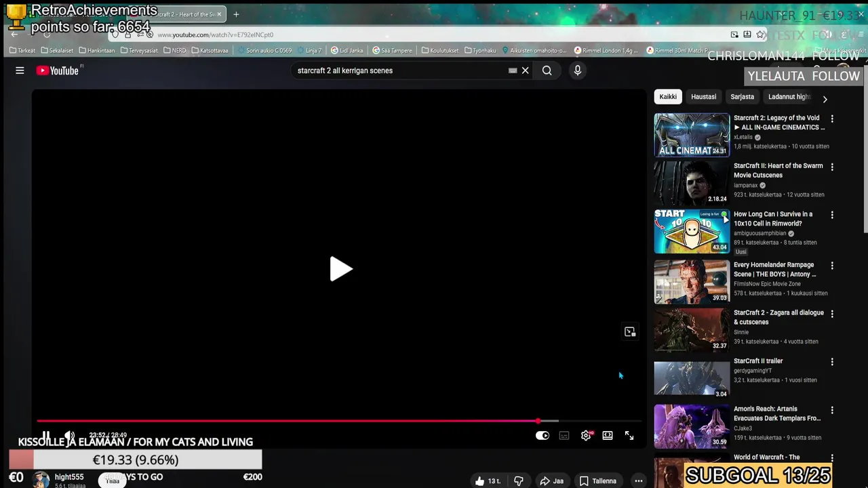Save the video with Tallenna button
The width and height of the screenshot is (868, 488).
pos(597,481)
